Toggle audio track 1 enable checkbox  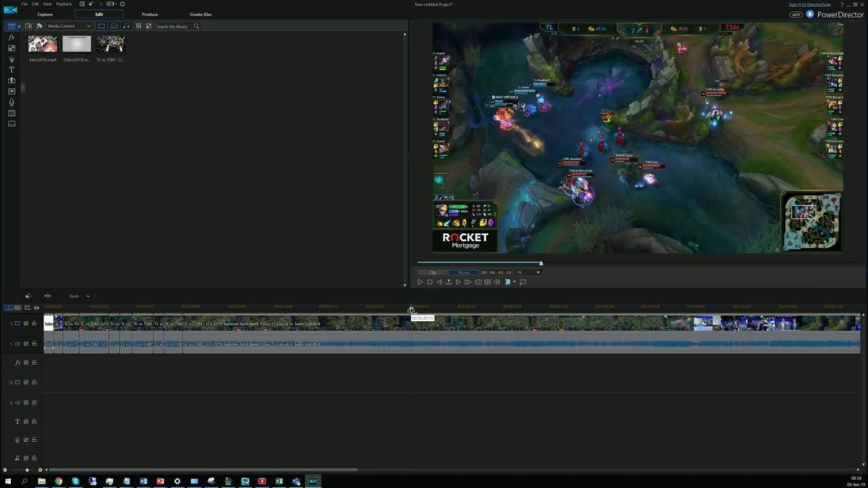coord(26,344)
